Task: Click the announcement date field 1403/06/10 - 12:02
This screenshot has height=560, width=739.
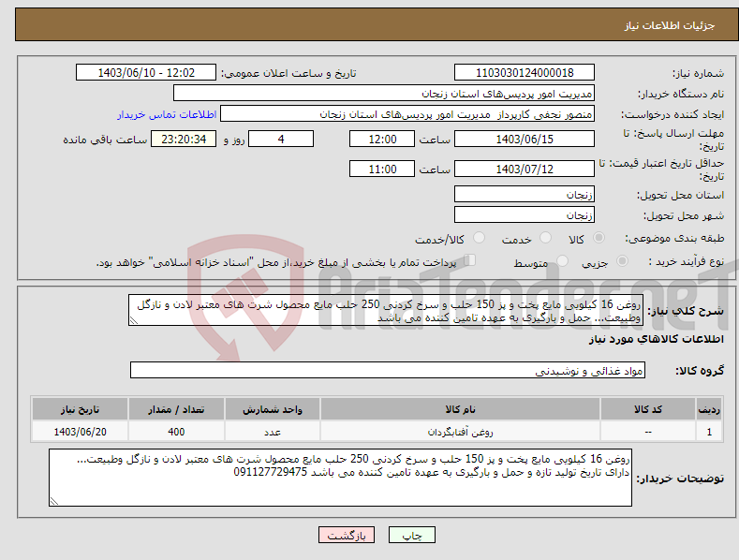Action: pyautogui.click(x=146, y=73)
